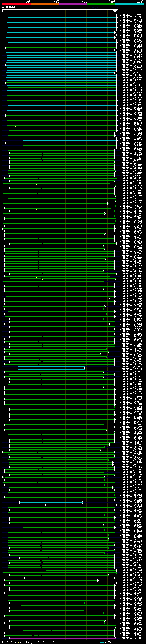Click label UniRef100_Q4N436
Viewport: 146px width, 644px height.
(x=131, y=273)
